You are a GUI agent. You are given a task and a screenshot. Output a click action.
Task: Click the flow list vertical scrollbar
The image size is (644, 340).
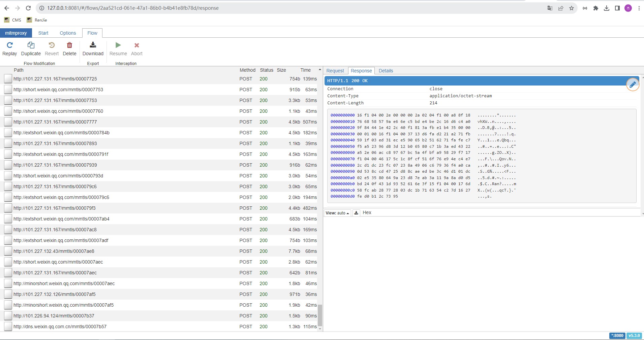[x=320, y=315]
